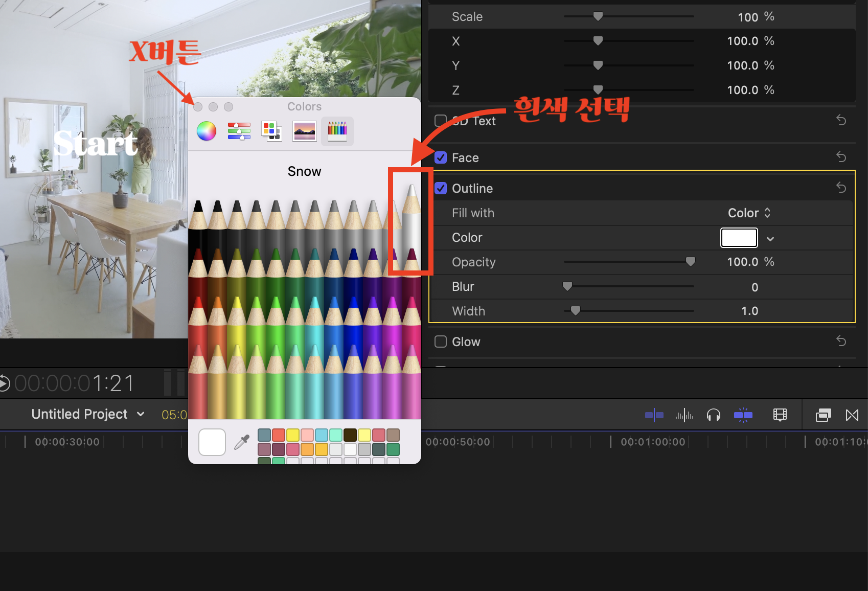Viewport: 868px width, 591px height.
Task: Show the Effects browser
Action: (x=823, y=415)
